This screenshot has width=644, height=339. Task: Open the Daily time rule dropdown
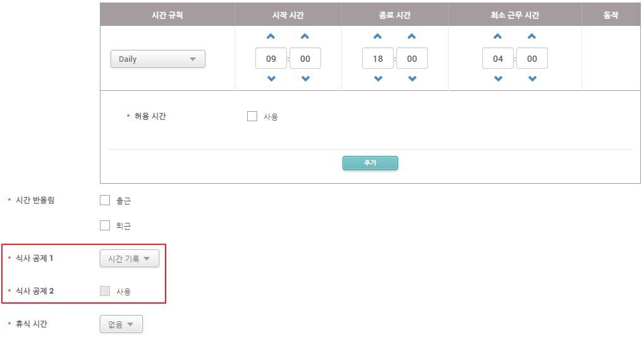158,59
